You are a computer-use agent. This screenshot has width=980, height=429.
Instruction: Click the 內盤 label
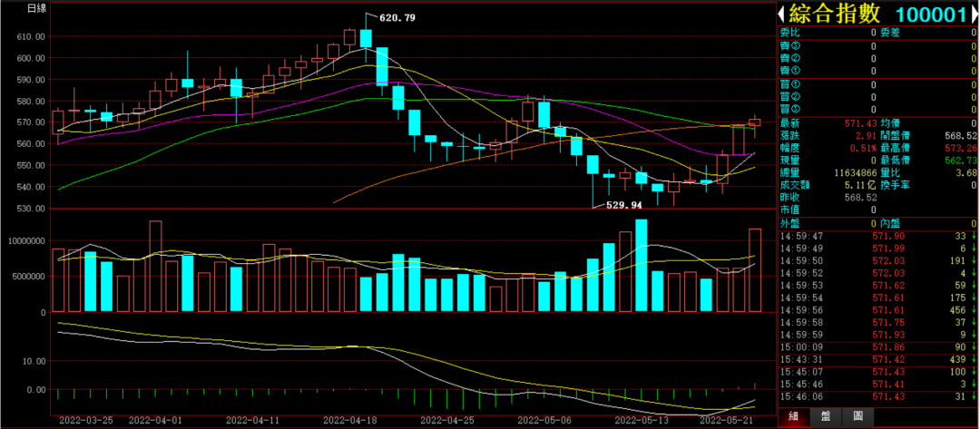(x=890, y=223)
